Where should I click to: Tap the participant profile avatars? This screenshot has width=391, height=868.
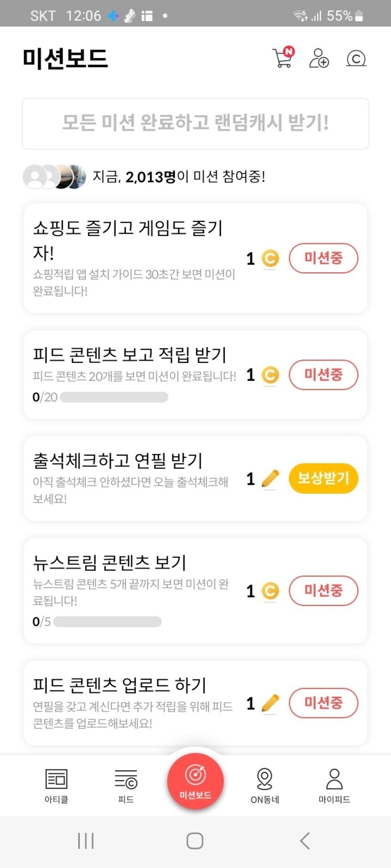[55, 177]
